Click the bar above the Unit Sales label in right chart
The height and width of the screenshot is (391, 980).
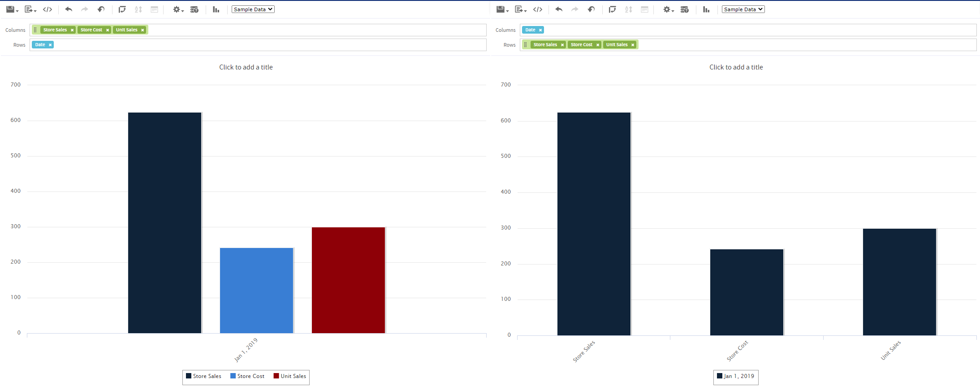coord(900,282)
